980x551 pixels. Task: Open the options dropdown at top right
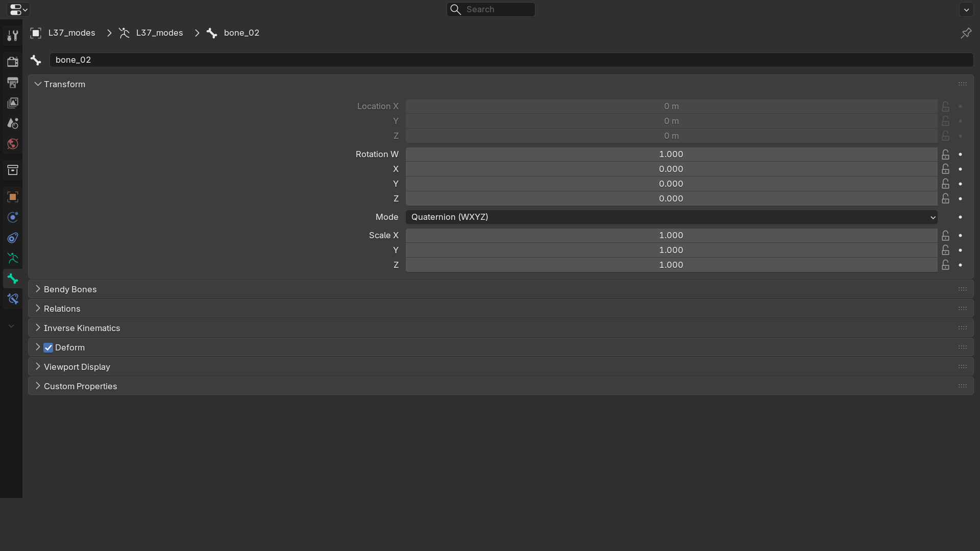tap(966, 9)
